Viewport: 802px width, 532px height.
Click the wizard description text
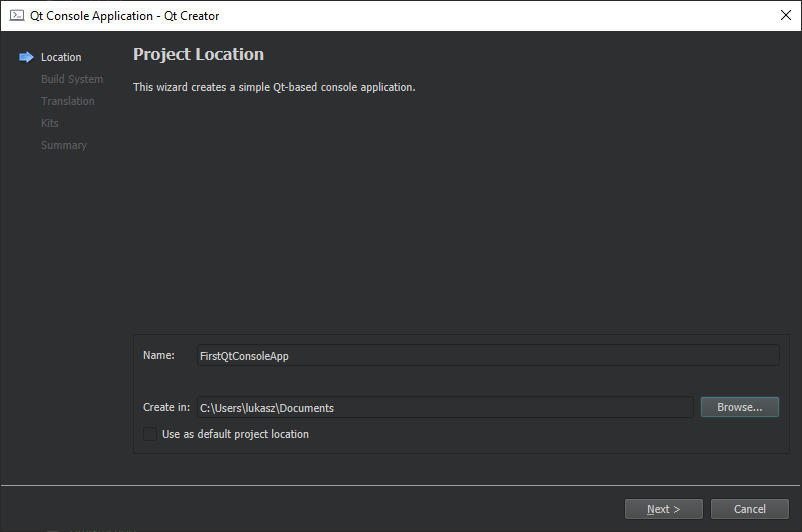click(274, 87)
